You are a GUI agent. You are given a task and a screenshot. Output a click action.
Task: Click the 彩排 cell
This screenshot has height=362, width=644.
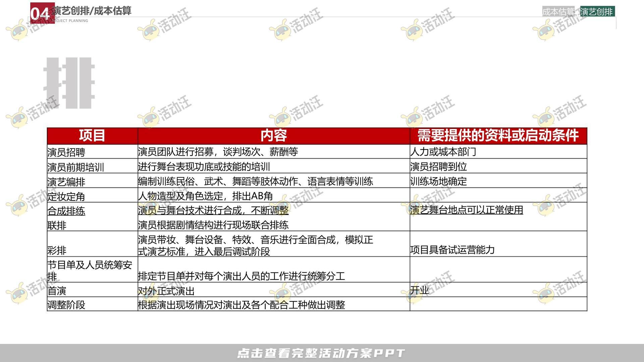click(92, 244)
